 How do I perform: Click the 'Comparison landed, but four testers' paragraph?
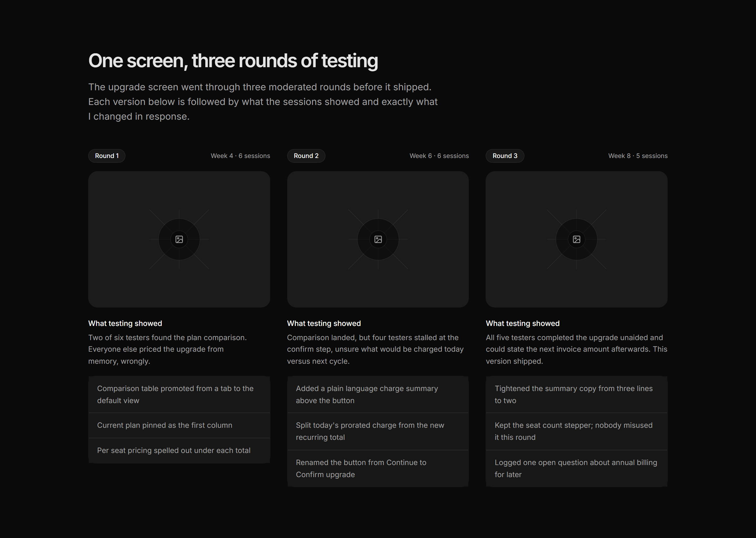click(375, 349)
